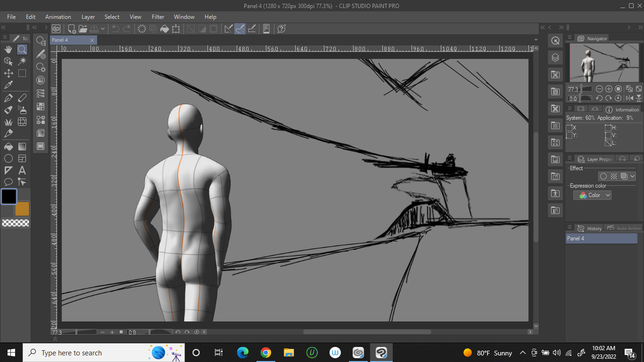Screen dimensions: 644x362
Task: Click the black main color swatch
Action: tap(8, 197)
